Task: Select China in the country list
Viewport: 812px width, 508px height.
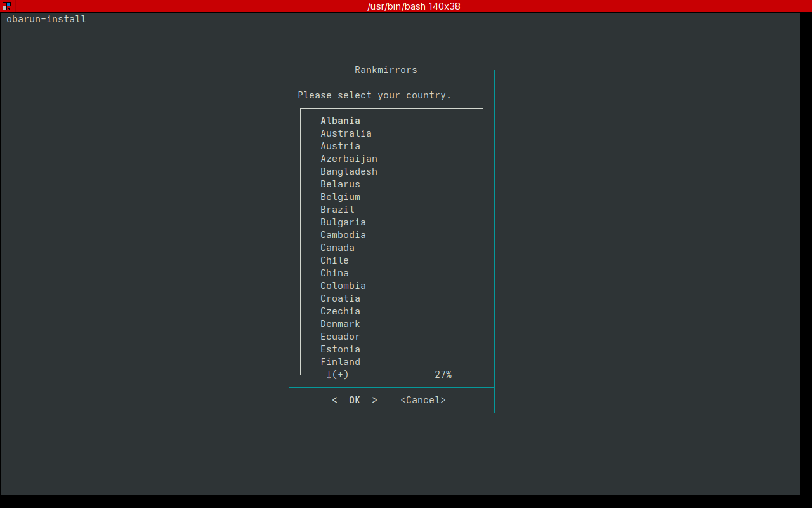Action: click(334, 273)
